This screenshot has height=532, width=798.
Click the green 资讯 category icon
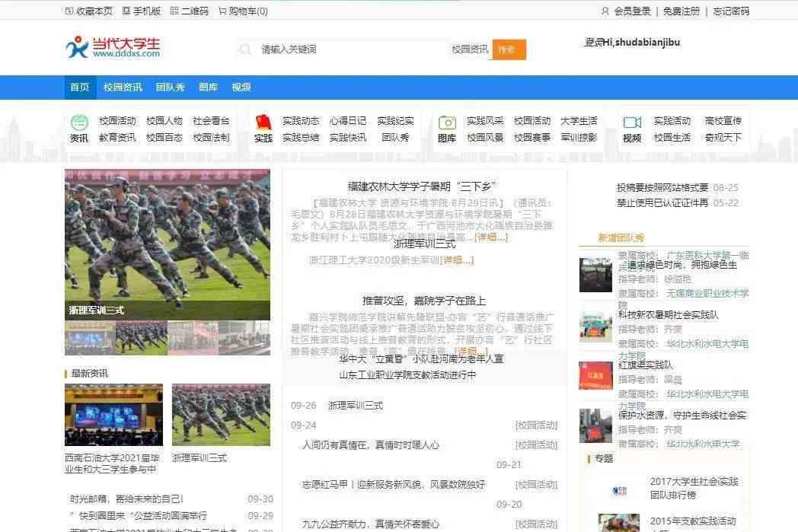(79, 122)
